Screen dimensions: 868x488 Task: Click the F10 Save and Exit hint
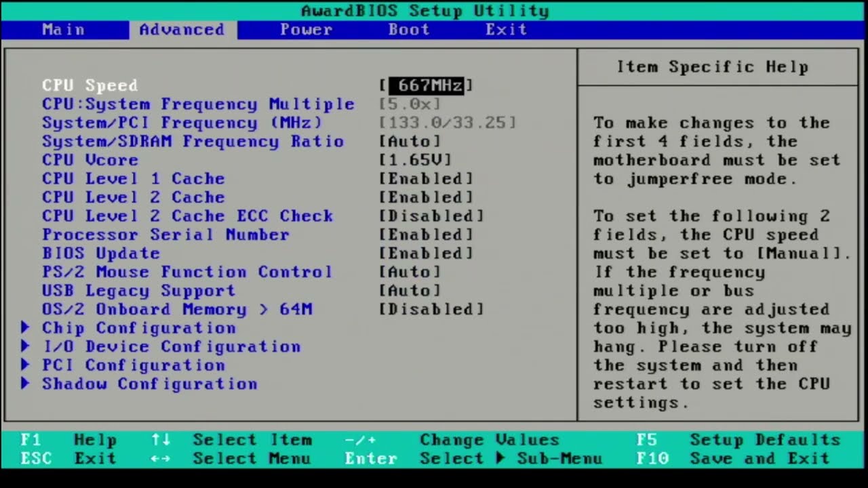click(x=733, y=459)
